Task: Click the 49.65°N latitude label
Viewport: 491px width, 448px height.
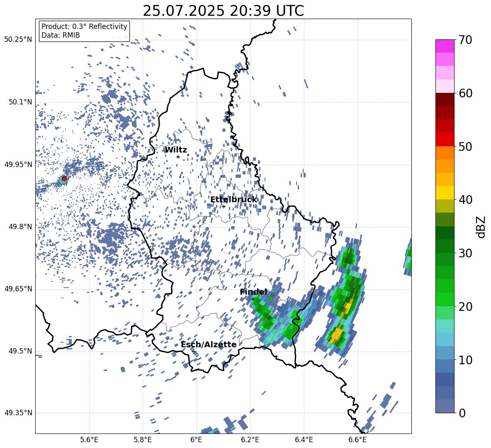Action: coord(18,288)
